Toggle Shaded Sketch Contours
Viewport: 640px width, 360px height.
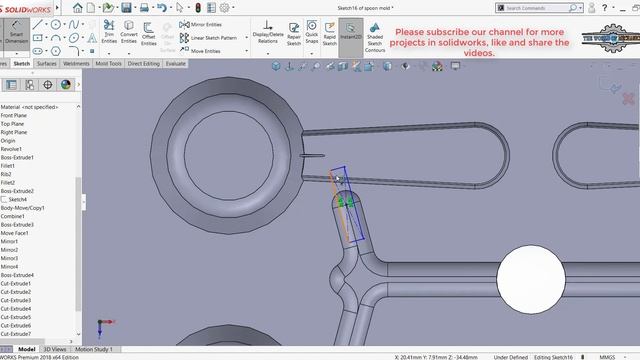(x=375, y=37)
